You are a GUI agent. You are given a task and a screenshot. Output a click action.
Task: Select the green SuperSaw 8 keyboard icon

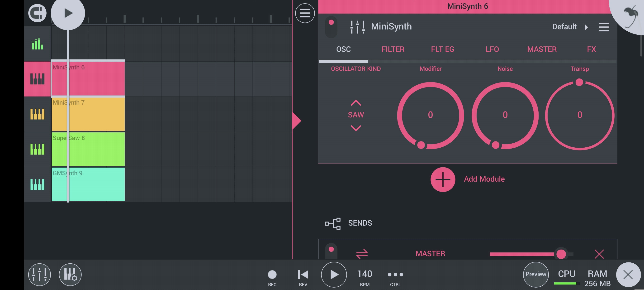coord(37,149)
